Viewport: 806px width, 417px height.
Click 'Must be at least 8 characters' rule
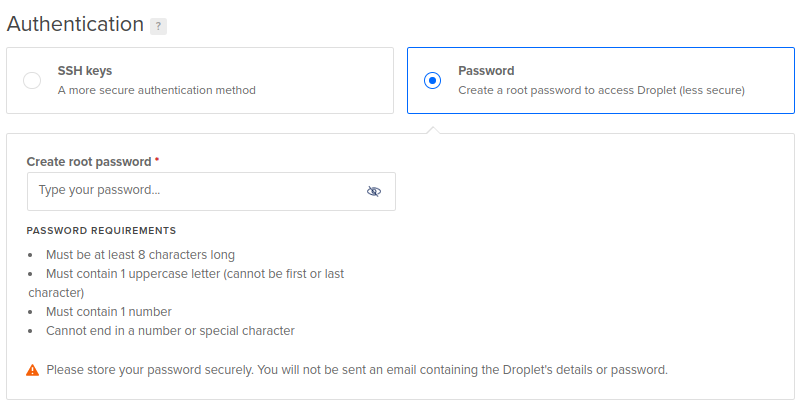(140, 255)
